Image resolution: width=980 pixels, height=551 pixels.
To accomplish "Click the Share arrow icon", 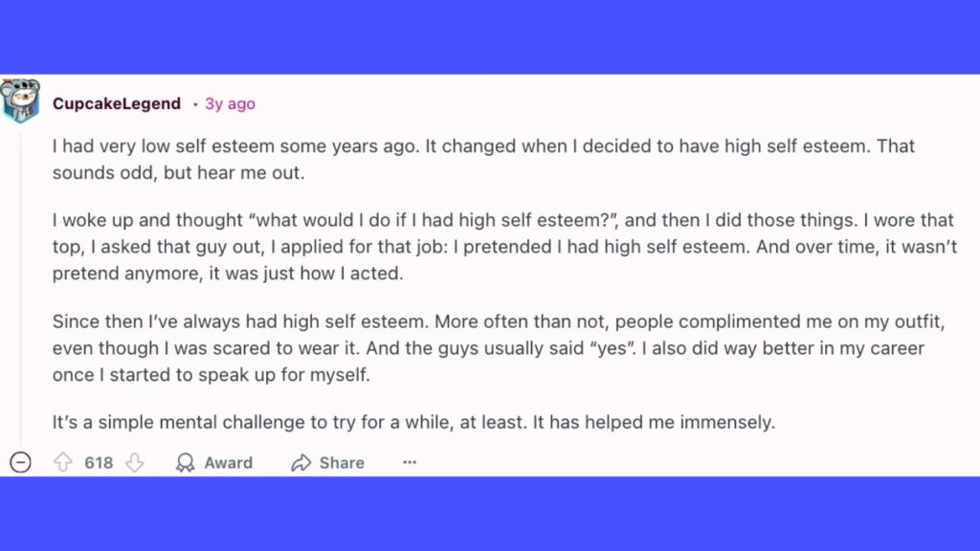I will click(301, 463).
